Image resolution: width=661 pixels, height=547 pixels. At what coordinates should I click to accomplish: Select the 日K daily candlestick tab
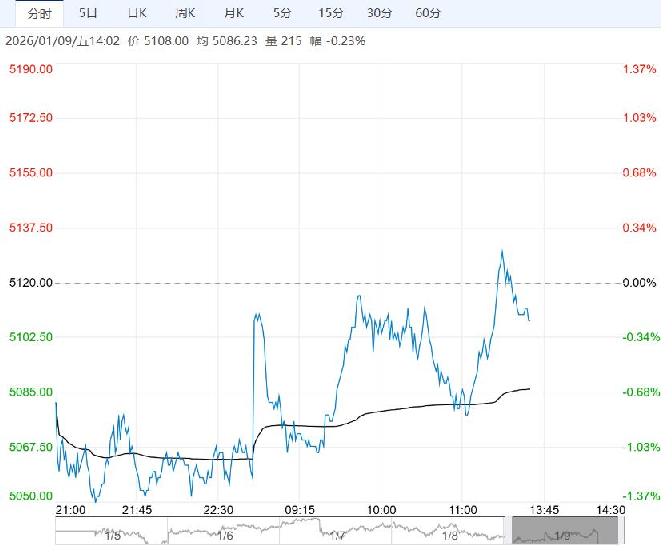tap(137, 13)
